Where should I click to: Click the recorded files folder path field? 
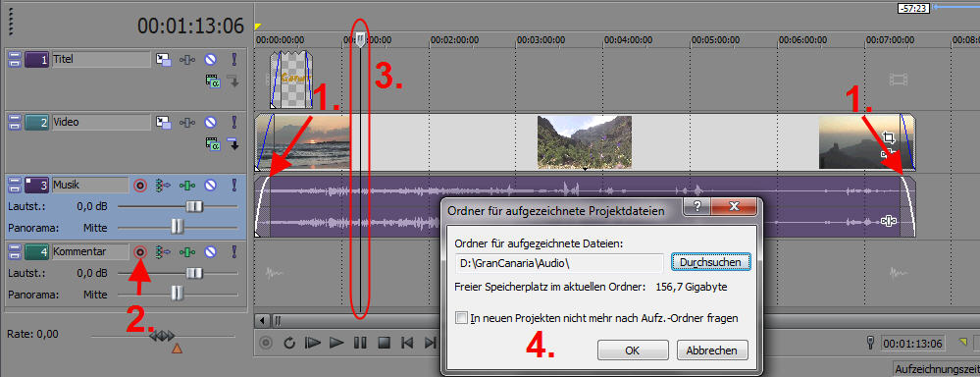click(x=559, y=263)
